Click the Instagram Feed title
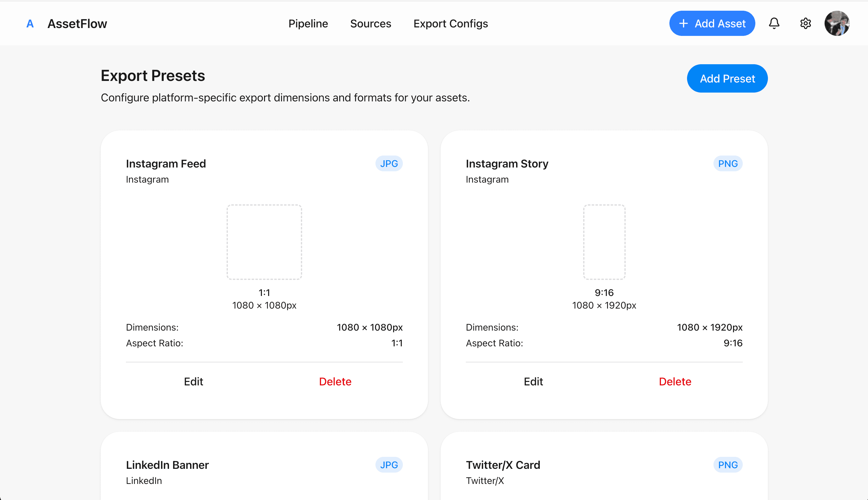Viewport: 868px width, 500px height. coord(166,163)
